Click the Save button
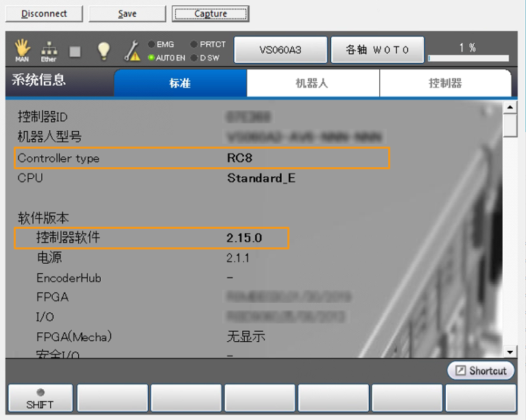The image size is (526, 420). pyautogui.click(x=127, y=14)
